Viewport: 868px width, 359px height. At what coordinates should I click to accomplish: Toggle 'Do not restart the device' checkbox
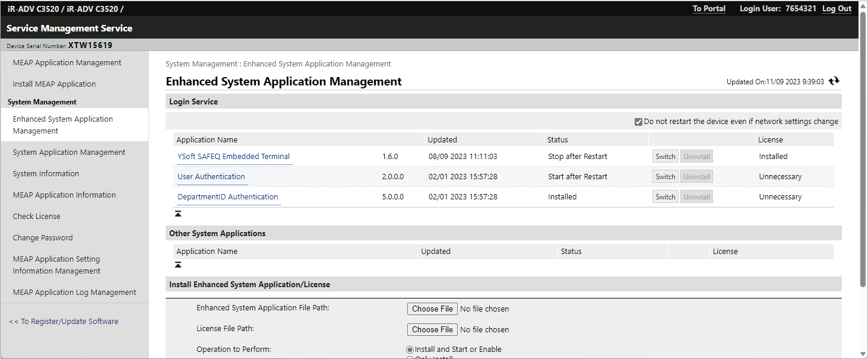point(638,122)
